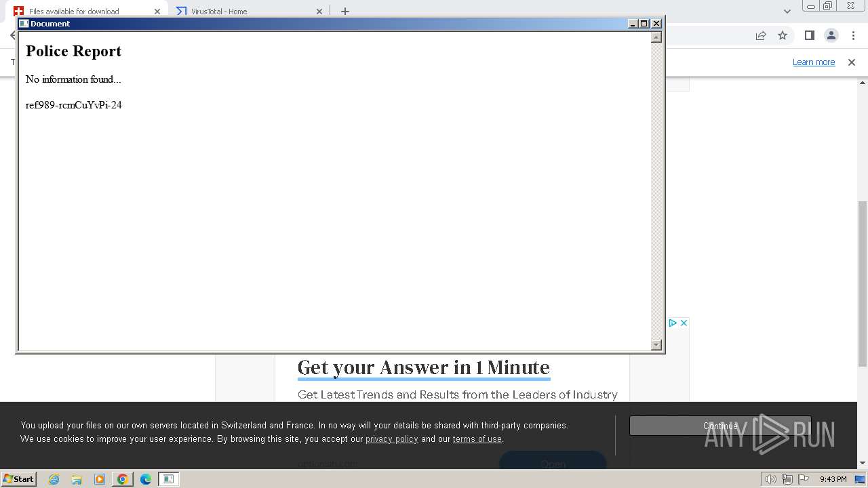Switch to the VirusTotal - Home tab
This screenshot has height=488, width=868.
tap(250, 11)
